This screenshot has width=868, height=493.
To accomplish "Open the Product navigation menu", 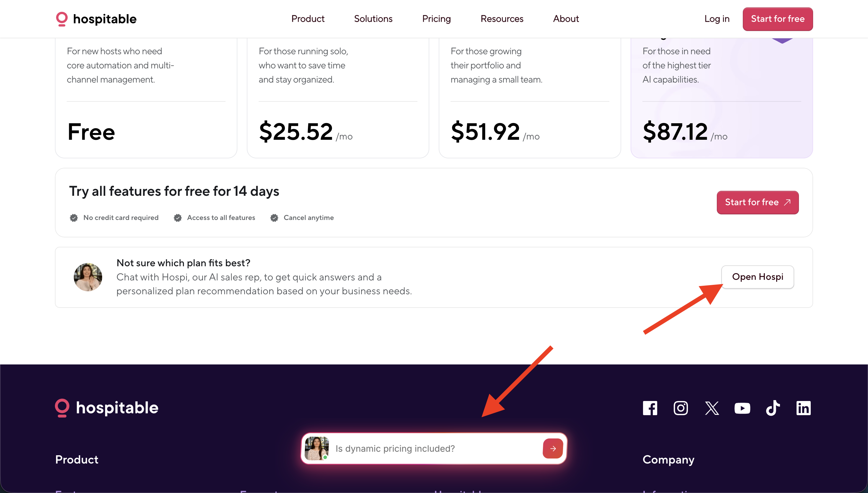I will click(308, 19).
